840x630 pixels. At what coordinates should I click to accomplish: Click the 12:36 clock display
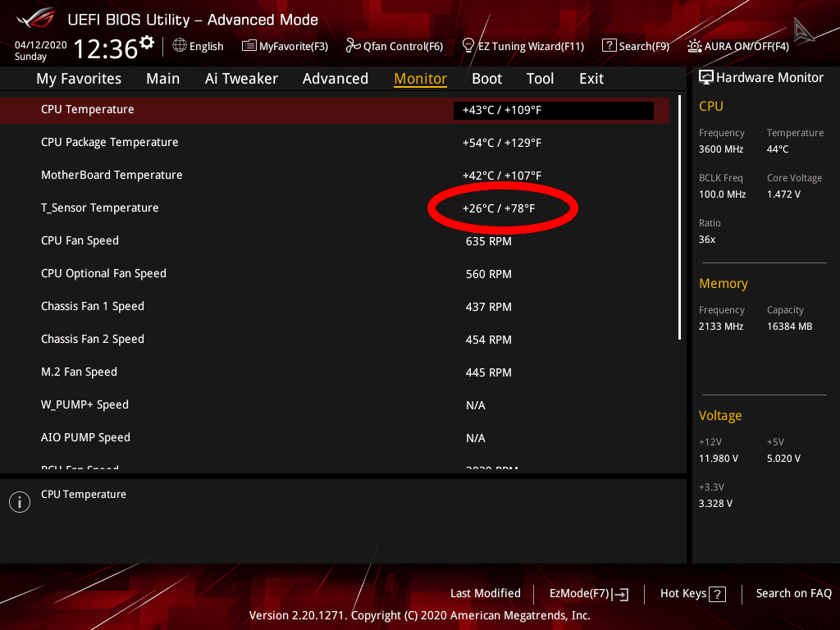106,49
